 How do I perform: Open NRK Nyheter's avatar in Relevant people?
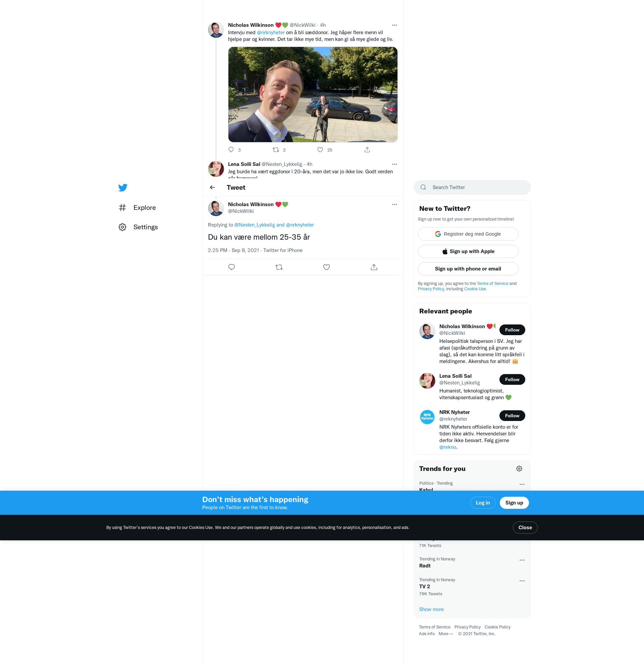pos(427,417)
